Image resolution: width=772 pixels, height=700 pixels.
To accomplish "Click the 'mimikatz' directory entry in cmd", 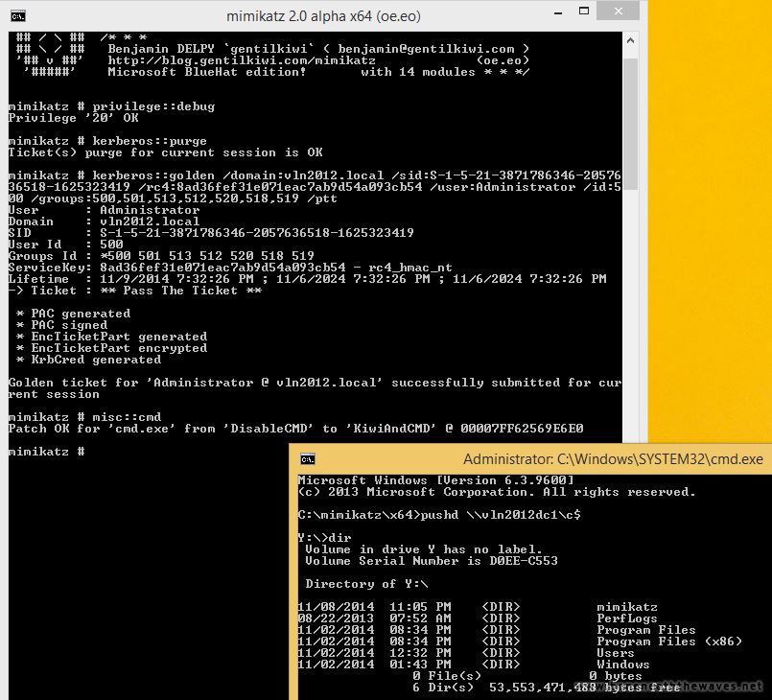I will [627, 607].
